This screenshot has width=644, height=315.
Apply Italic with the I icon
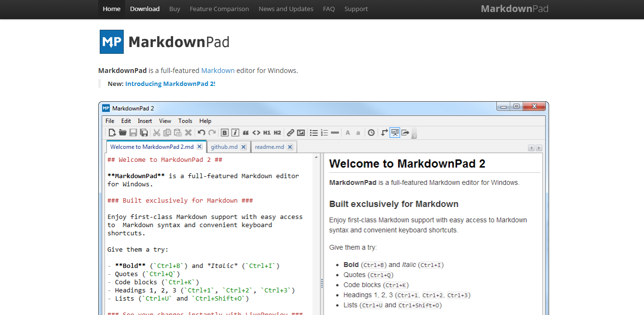(x=235, y=133)
